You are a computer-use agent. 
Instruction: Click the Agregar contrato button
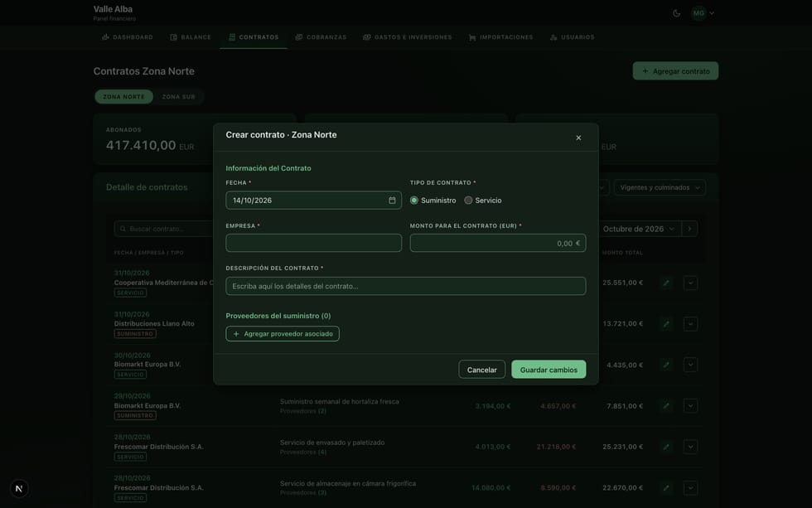(675, 71)
